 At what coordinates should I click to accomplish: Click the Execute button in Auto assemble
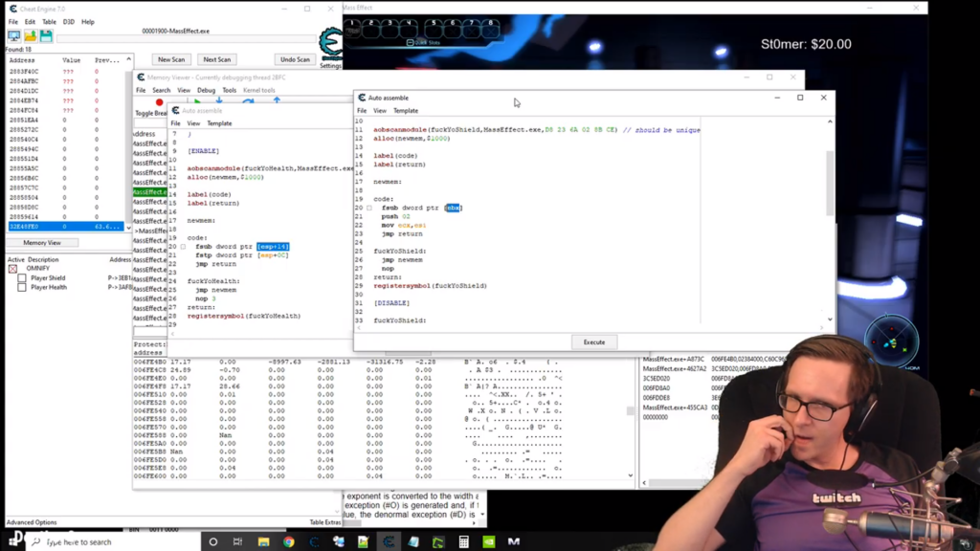point(593,342)
